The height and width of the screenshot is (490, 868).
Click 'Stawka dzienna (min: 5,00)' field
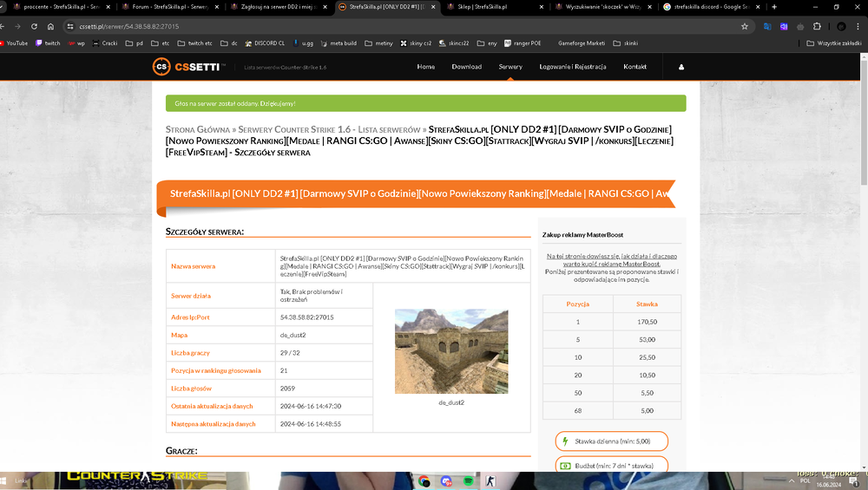pyautogui.click(x=612, y=441)
